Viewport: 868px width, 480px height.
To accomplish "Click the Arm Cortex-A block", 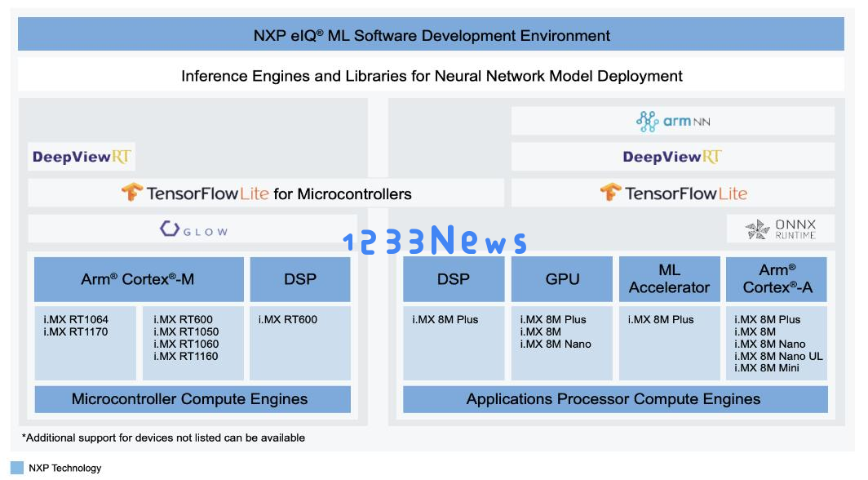I will coord(777,279).
